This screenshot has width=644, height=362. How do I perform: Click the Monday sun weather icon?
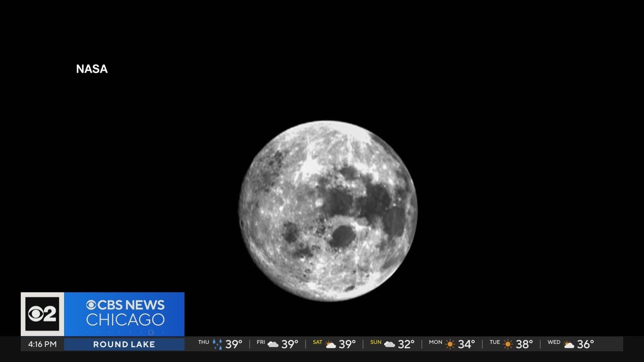[450, 344]
